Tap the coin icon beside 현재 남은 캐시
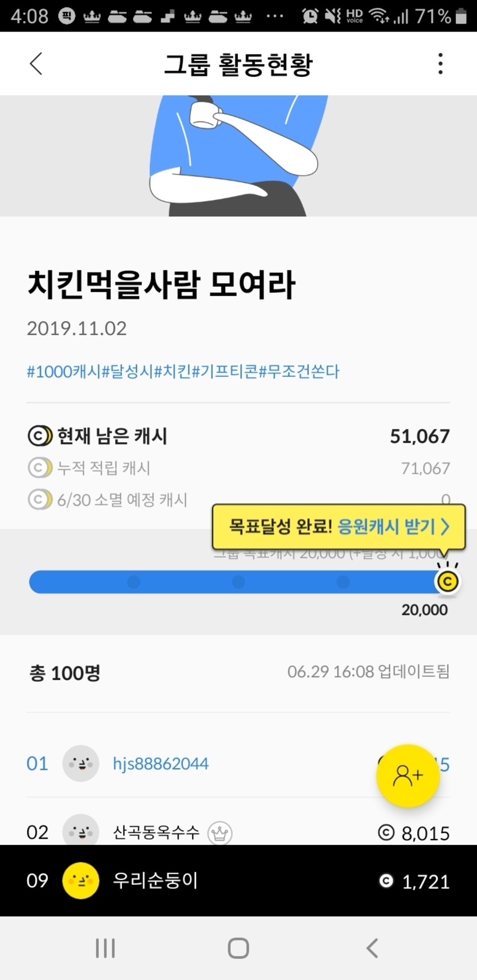Viewport: 477px width, 980px height. [40, 436]
